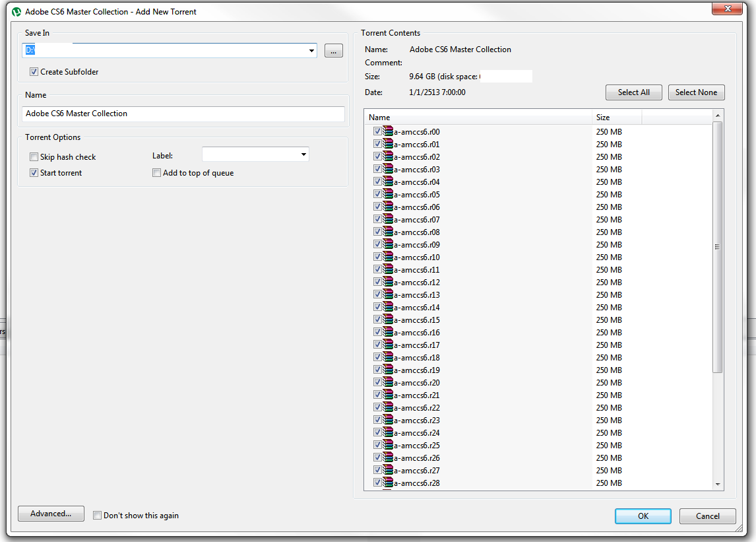Click the archive icon of a-amccs6.r18
The image size is (756, 542).
pos(388,357)
